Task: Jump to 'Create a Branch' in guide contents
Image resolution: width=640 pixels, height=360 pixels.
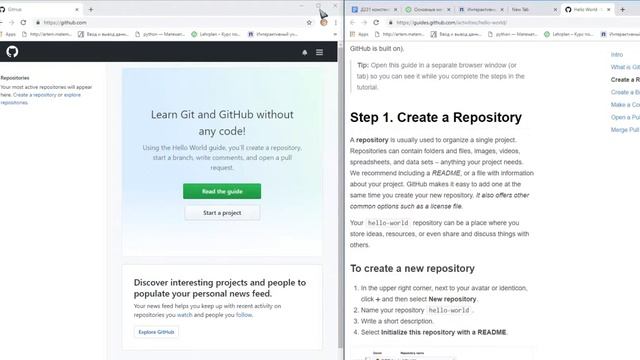Action: pyautogui.click(x=625, y=92)
